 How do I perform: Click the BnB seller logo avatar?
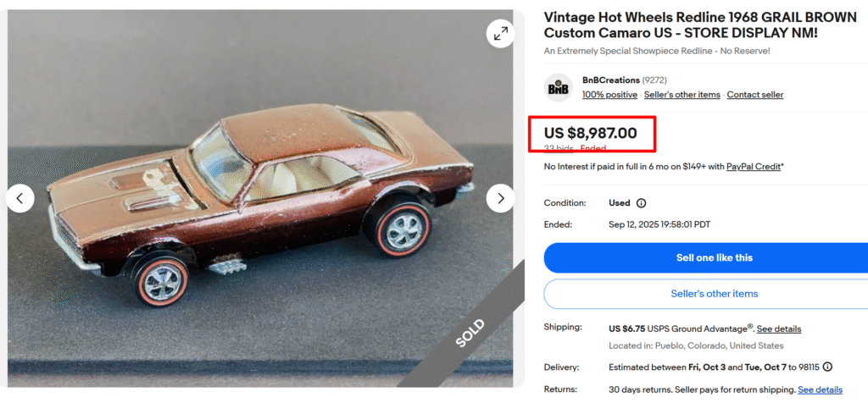(559, 87)
